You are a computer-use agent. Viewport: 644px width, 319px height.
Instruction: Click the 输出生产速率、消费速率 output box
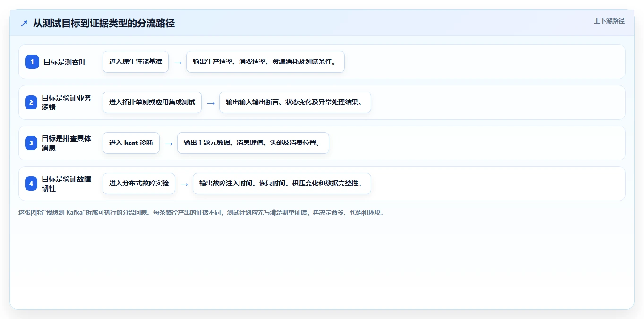click(x=266, y=62)
